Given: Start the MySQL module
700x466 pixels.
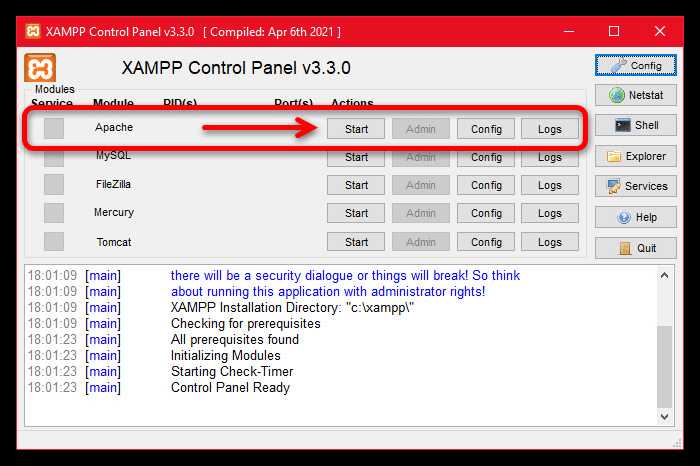Looking at the screenshot, I should [356, 158].
